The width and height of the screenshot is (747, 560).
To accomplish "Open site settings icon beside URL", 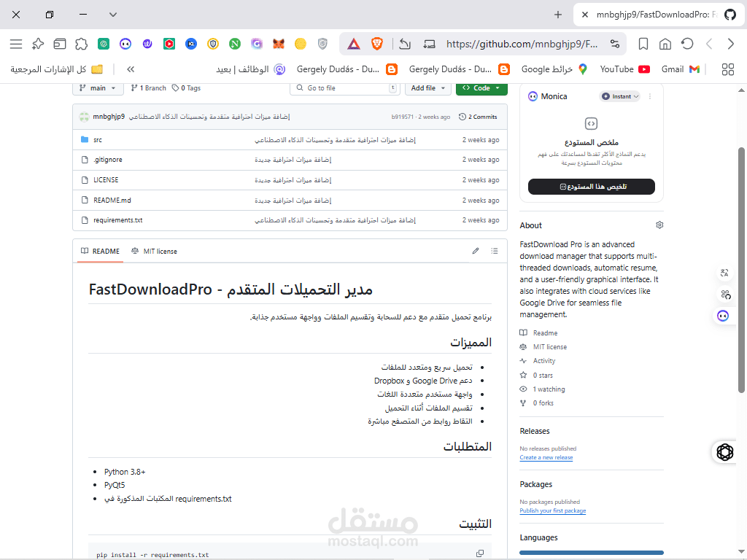I will click(615, 44).
